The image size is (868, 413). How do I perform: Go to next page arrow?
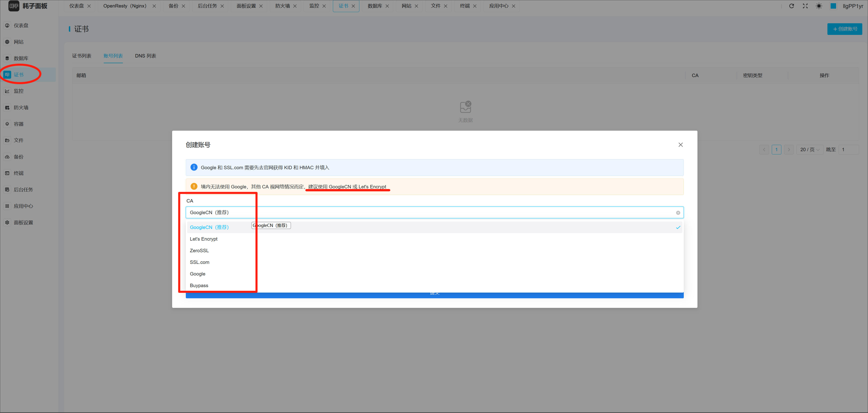(789, 150)
